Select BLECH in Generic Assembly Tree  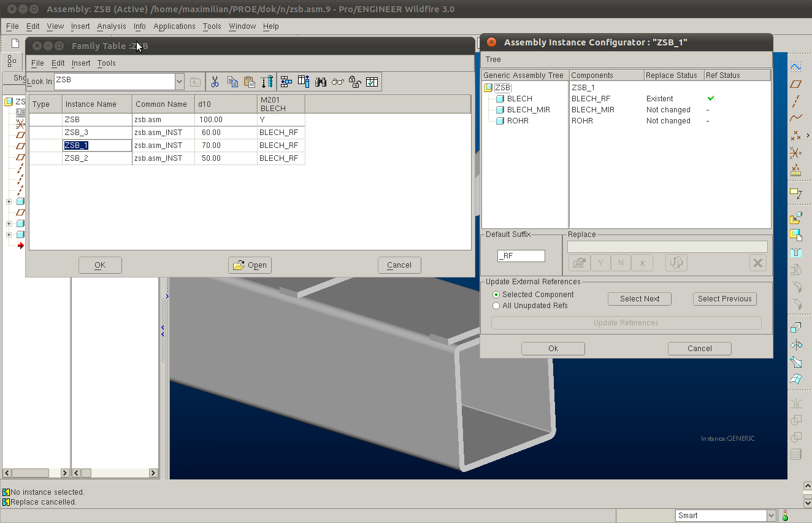coord(519,99)
